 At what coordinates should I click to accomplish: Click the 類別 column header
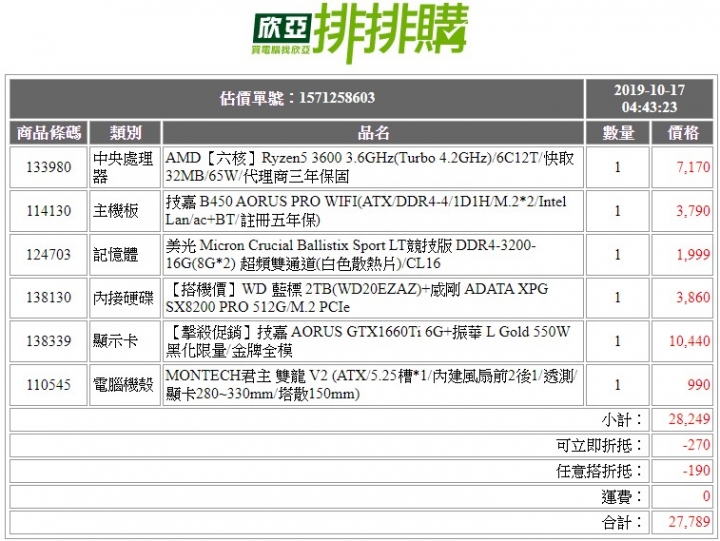pyautogui.click(x=125, y=133)
